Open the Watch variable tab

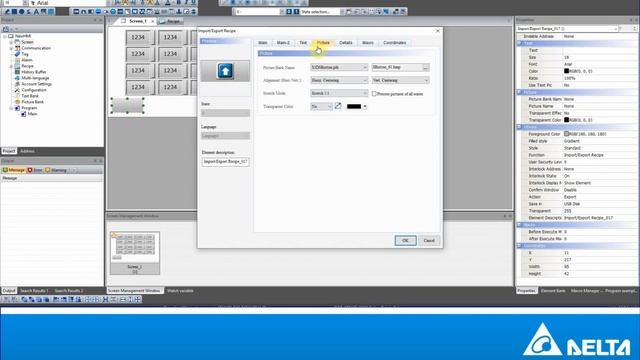[x=180, y=291]
